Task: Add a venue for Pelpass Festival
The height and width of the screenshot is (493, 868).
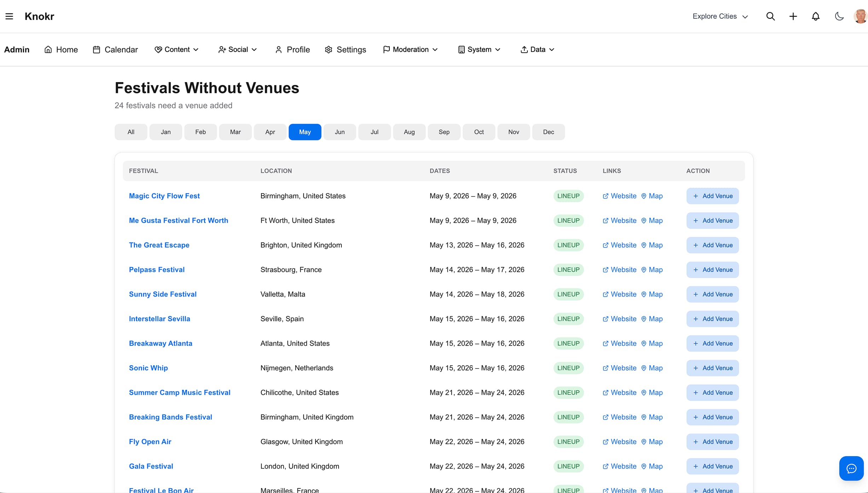Action: 712,269
